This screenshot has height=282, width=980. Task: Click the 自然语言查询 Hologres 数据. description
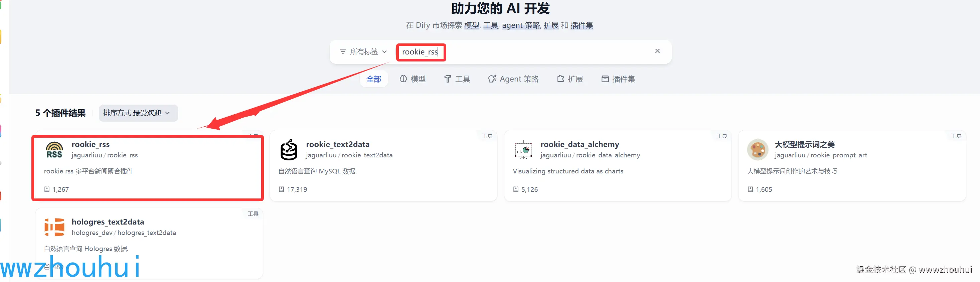tap(87, 249)
